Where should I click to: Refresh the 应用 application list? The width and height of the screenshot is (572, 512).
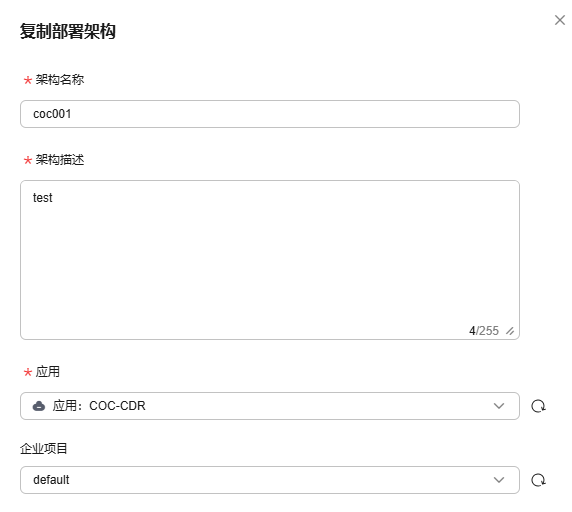coord(538,406)
